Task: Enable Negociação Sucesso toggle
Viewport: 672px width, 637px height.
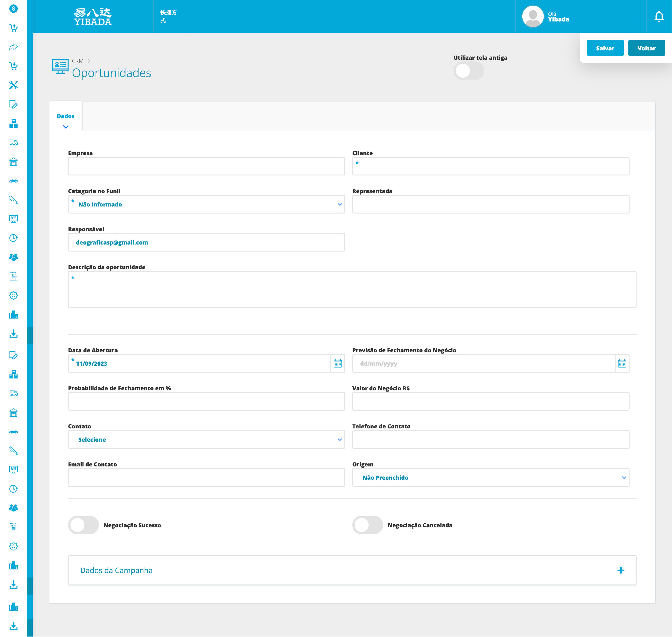Action: coord(83,525)
